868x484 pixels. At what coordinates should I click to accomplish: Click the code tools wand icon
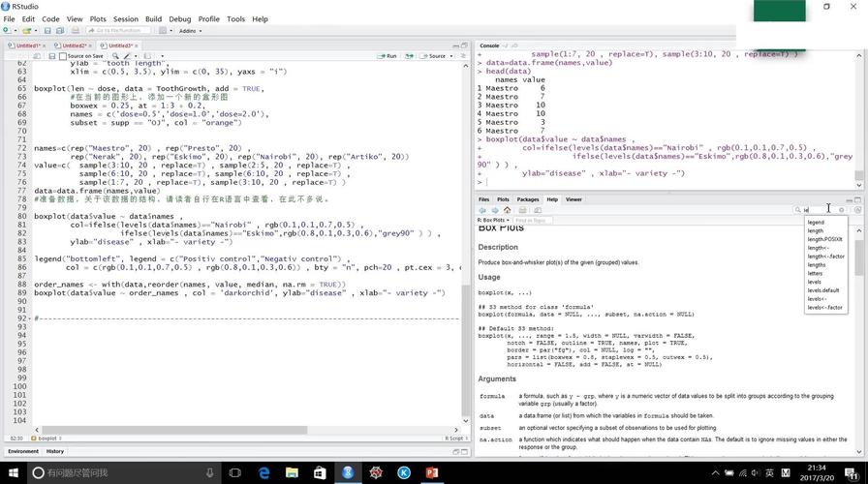(127, 56)
